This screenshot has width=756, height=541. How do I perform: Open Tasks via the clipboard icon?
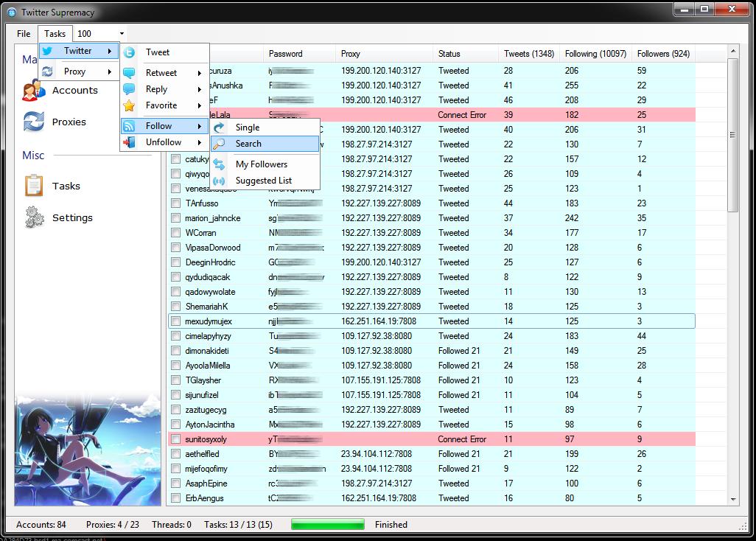point(34,186)
